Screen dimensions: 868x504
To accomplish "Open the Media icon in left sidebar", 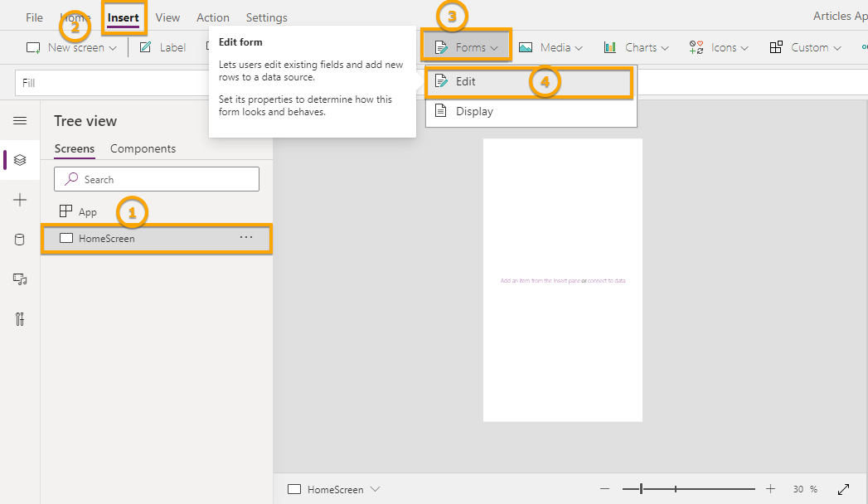I will pos(20,279).
